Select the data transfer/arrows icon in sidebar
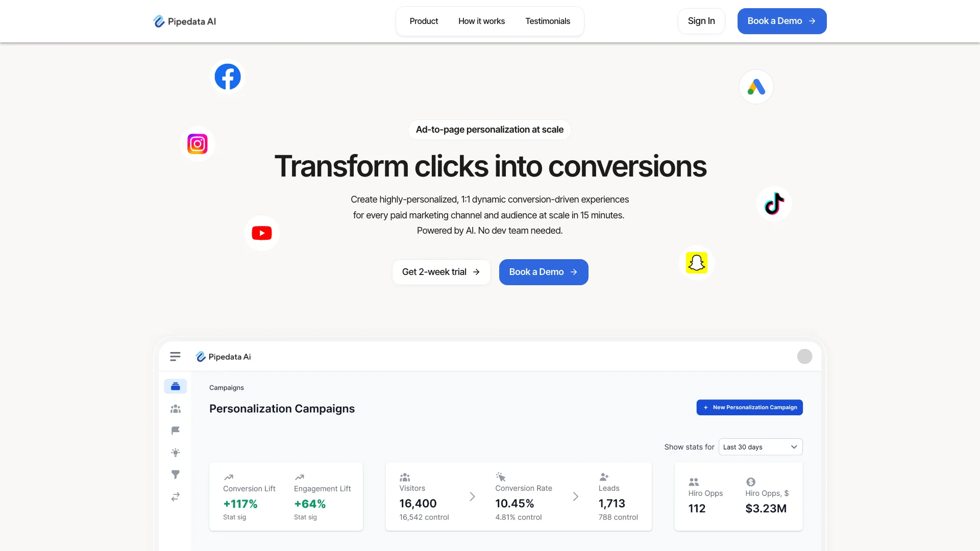980x551 pixels. [175, 497]
